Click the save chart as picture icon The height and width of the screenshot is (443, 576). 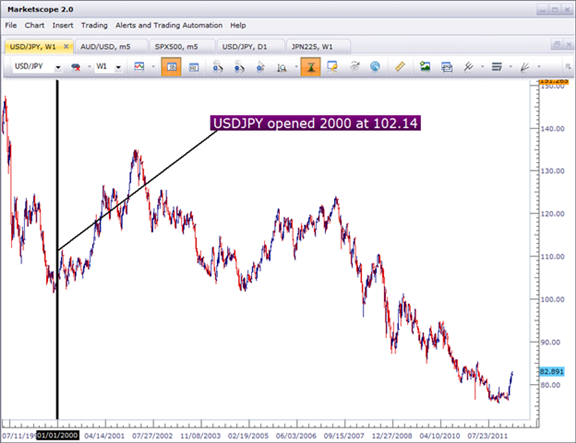click(x=425, y=66)
